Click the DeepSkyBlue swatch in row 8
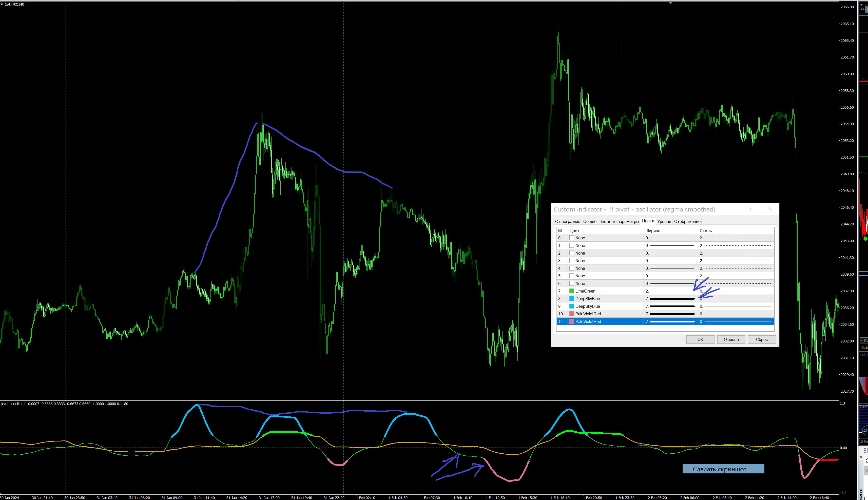 coord(572,299)
